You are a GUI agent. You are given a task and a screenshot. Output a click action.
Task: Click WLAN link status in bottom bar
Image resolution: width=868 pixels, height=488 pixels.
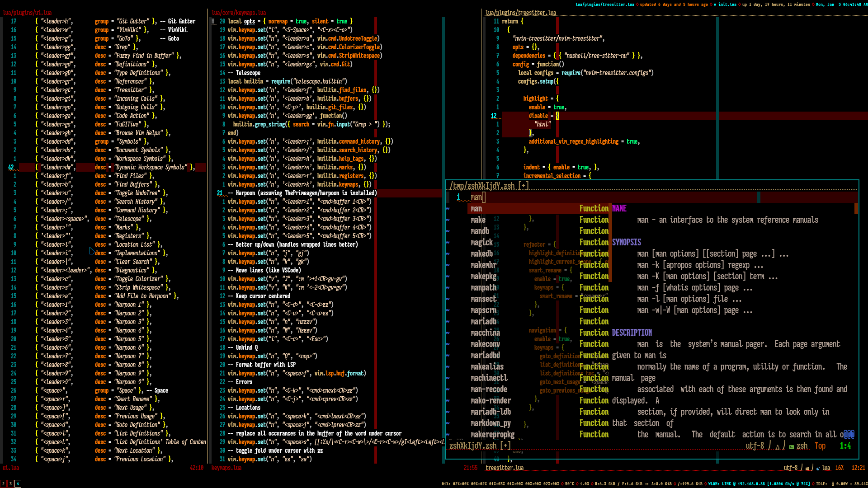720,483
